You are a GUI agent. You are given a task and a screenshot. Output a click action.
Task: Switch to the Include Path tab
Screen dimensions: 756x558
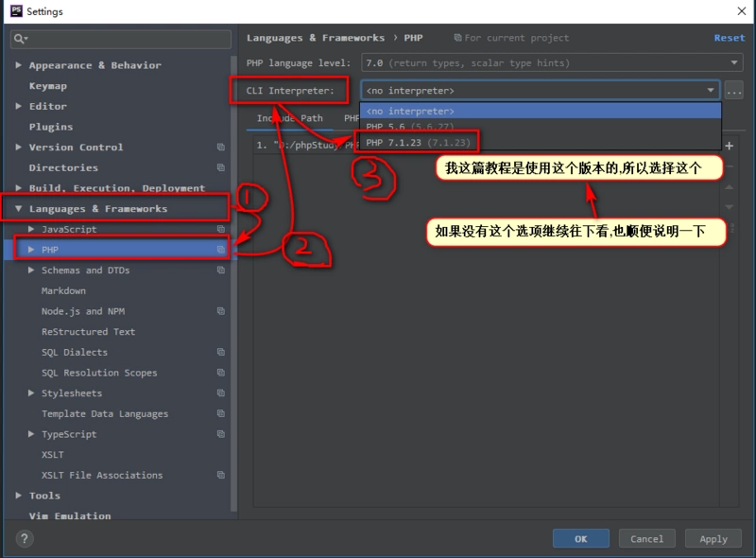[290, 119]
